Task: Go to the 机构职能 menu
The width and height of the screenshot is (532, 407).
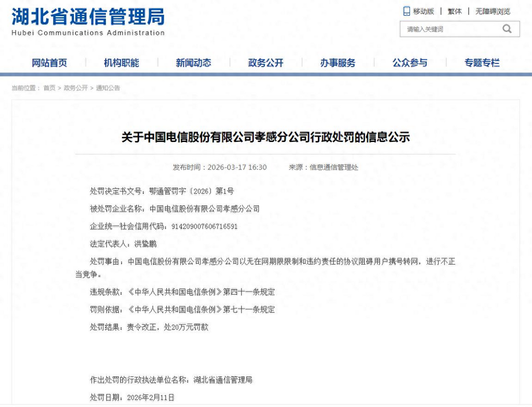Action: tap(122, 63)
